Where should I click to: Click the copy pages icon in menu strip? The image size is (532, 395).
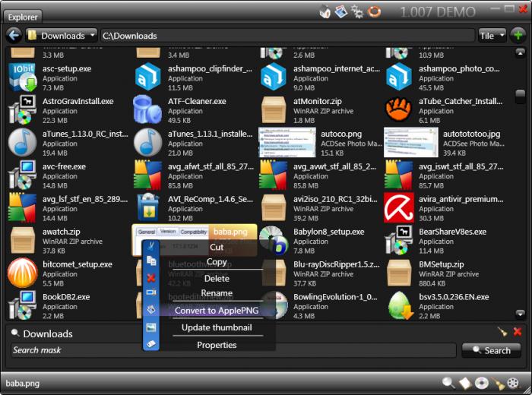point(151,261)
